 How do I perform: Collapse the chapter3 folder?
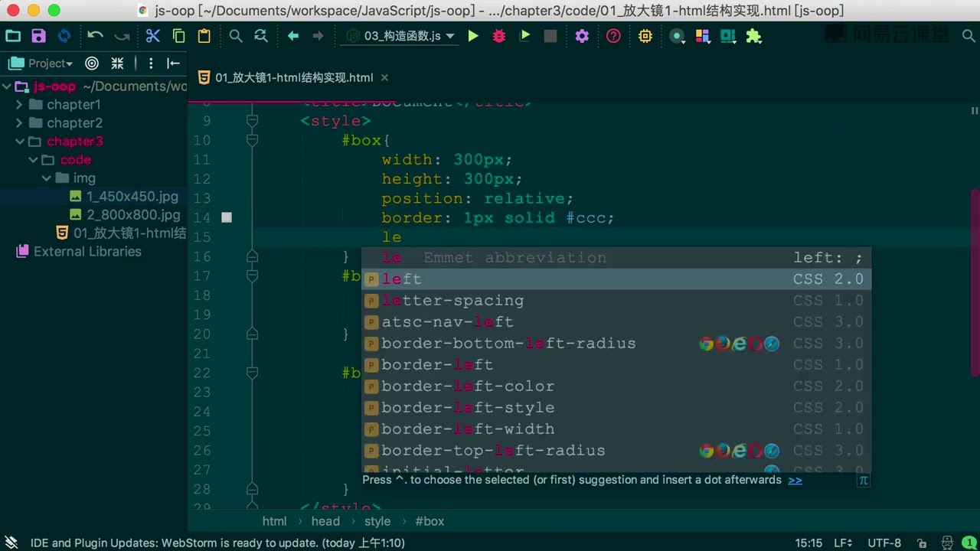click(19, 142)
